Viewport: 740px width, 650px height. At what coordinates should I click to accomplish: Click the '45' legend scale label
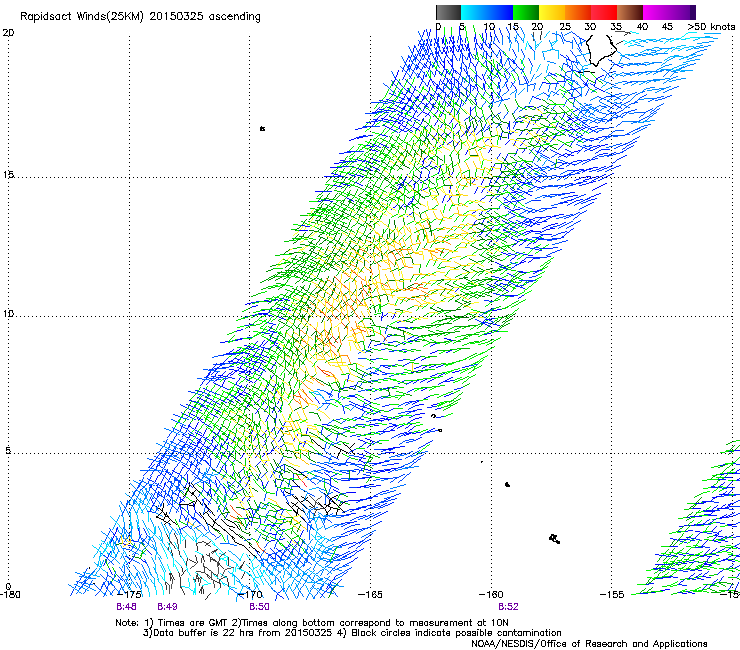click(x=667, y=27)
